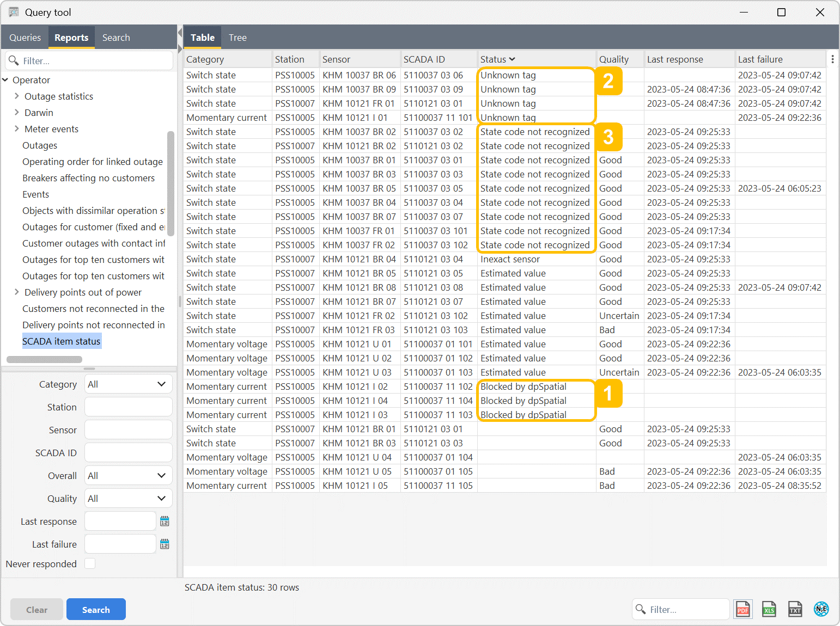The image size is (840, 626).
Task: Open the Last response calendar picker
Action: click(165, 521)
